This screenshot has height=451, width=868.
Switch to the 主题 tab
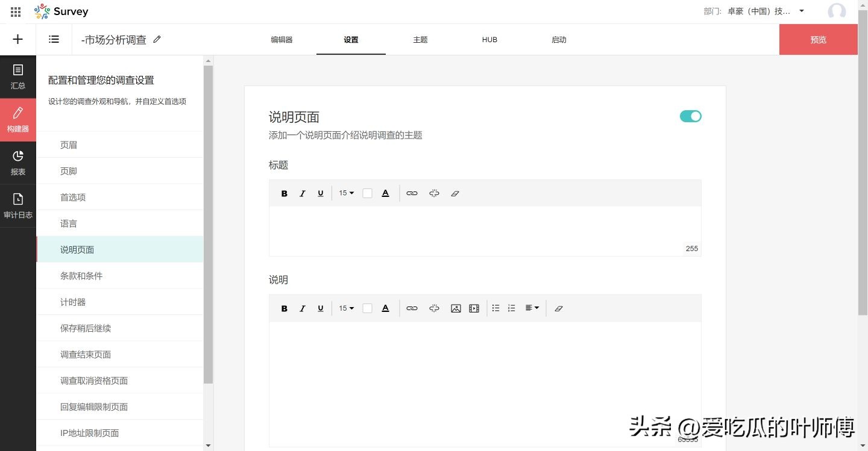point(420,39)
